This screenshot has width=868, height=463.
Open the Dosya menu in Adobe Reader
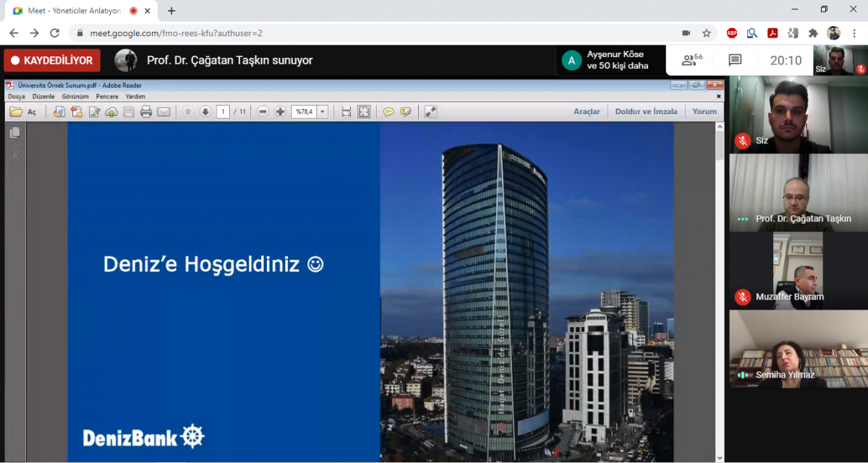(x=17, y=96)
